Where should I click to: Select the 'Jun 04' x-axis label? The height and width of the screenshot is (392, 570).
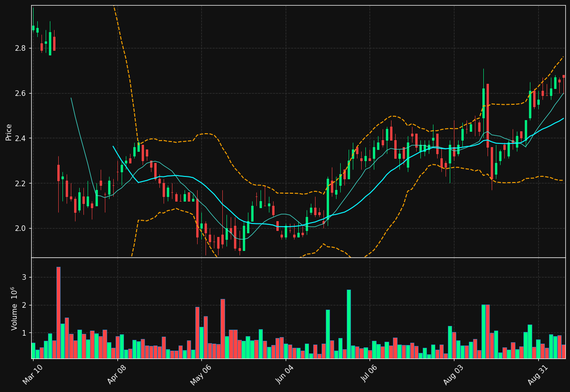pos(285,374)
